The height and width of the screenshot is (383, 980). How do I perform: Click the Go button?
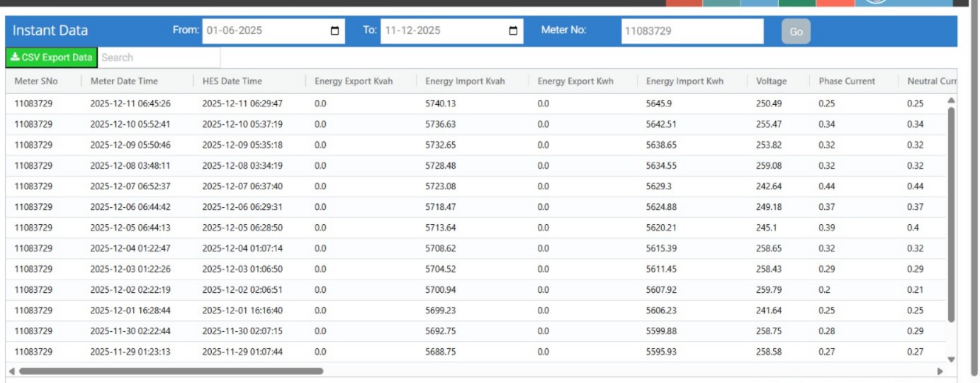pos(796,31)
